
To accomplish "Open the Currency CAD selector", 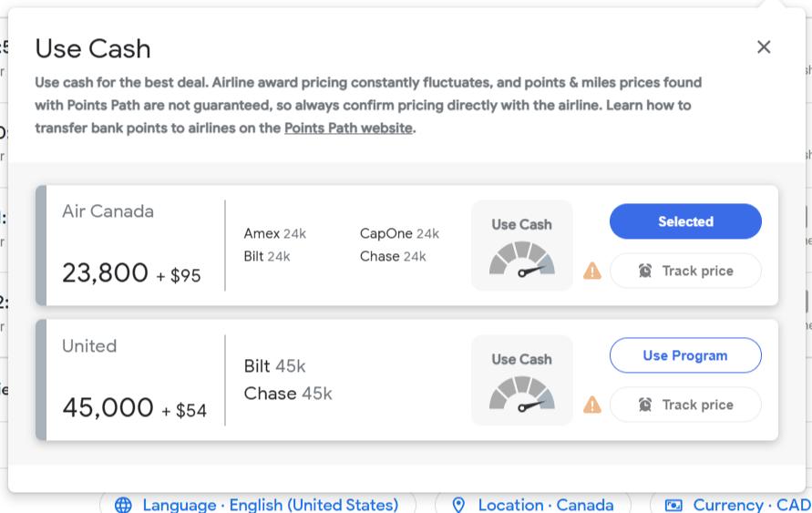I will pos(751,505).
